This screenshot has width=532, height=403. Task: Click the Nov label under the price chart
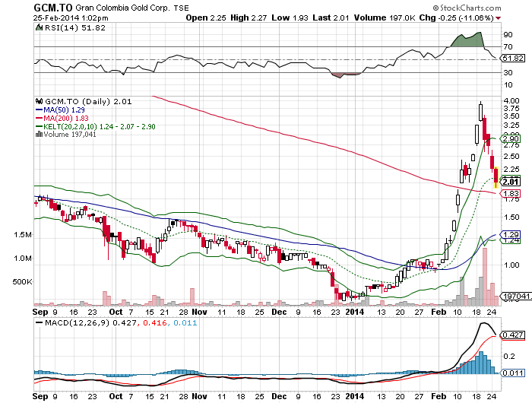tap(199, 312)
